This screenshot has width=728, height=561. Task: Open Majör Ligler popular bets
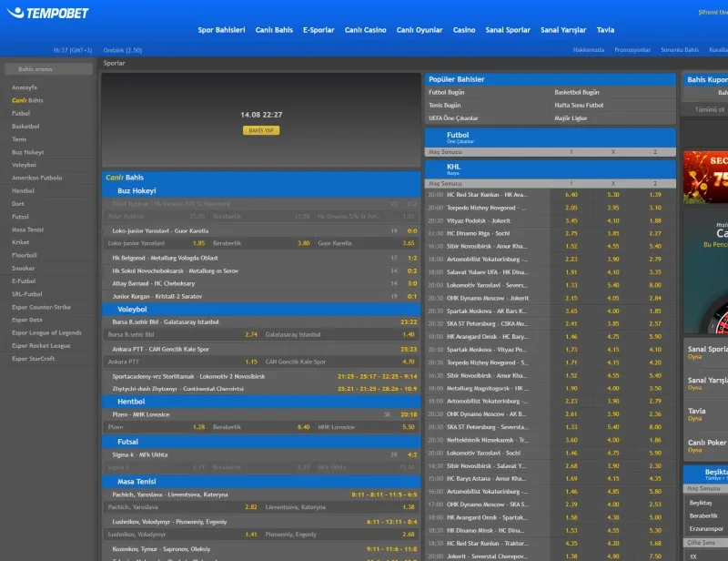point(571,118)
